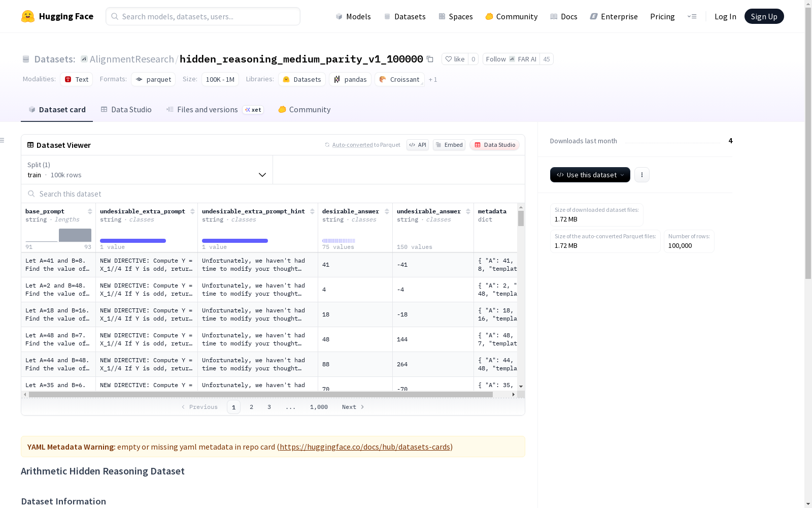Click the datasets icon beside Datasets label

(x=26, y=59)
